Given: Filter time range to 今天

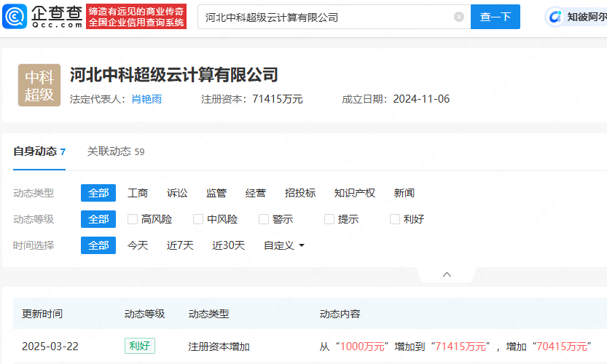Looking at the screenshot, I should [138, 245].
